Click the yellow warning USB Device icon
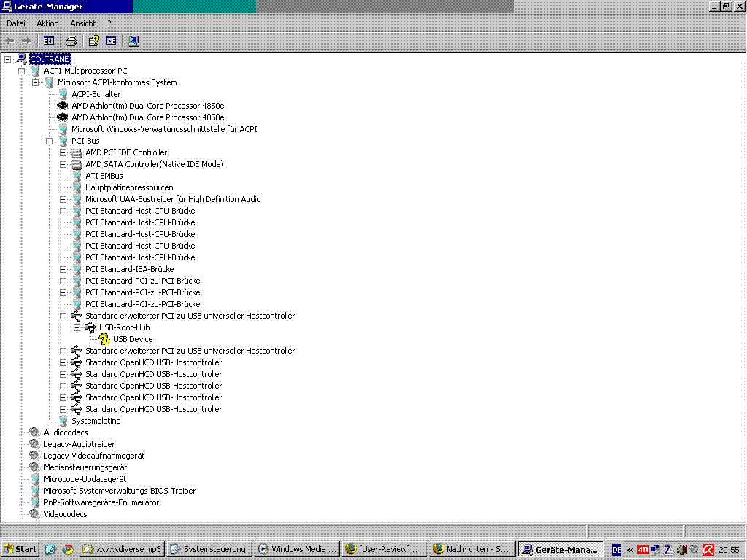 click(x=104, y=339)
